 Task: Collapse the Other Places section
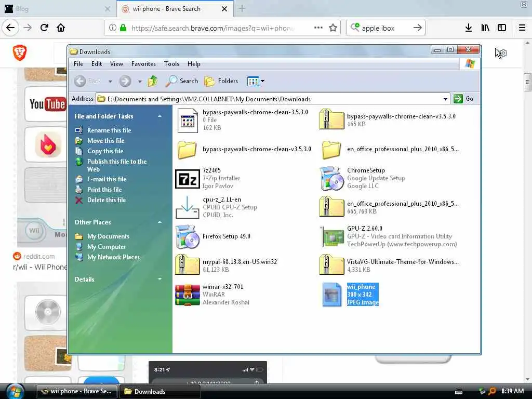(x=159, y=222)
